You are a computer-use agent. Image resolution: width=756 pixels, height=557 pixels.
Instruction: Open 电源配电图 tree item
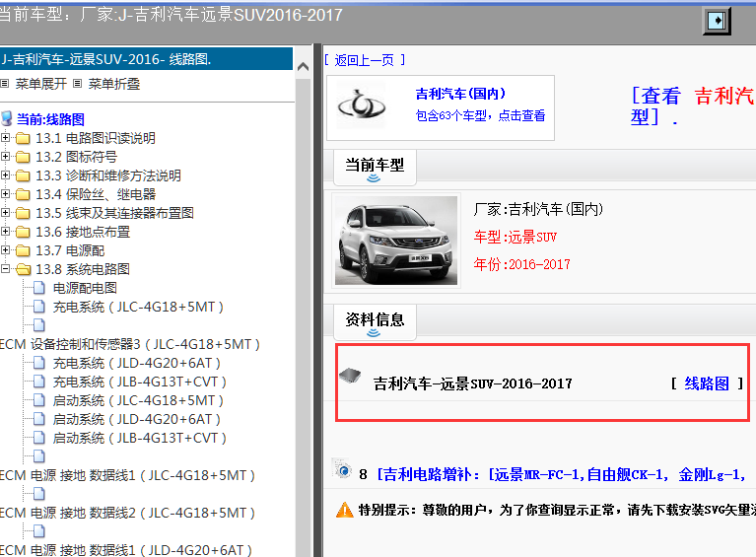click(x=85, y=288)
